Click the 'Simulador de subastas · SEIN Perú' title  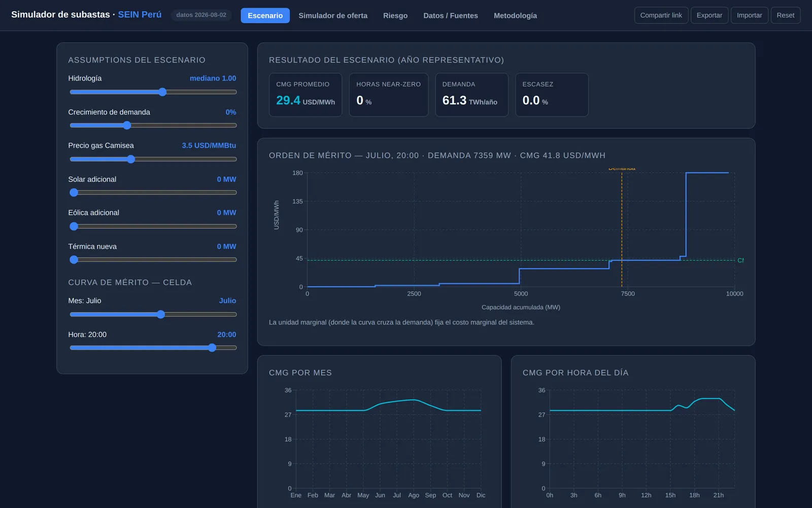tap(86, 15)
